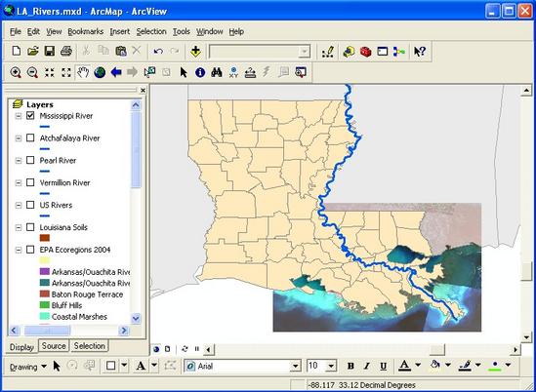Activate the Pan hand tool
Image resolution: width=536 pixels, height=392 pixels.
(83, 72)
